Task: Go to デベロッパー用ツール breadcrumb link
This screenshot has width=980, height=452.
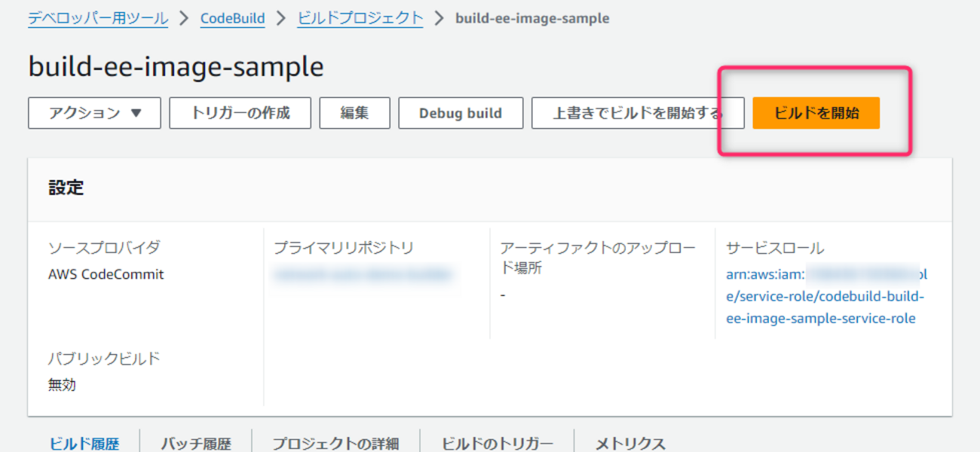Action: (98, 18)
